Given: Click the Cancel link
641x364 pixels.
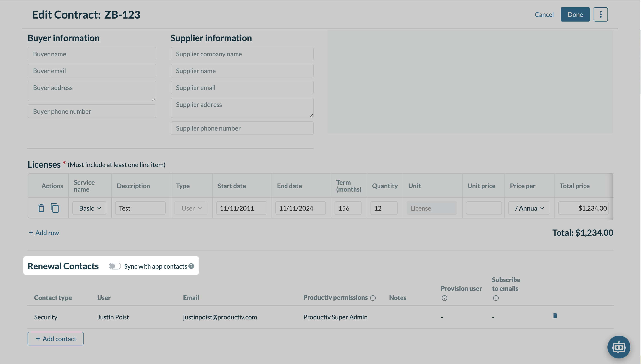Looking at the screenshot, I should coord(544,15).
